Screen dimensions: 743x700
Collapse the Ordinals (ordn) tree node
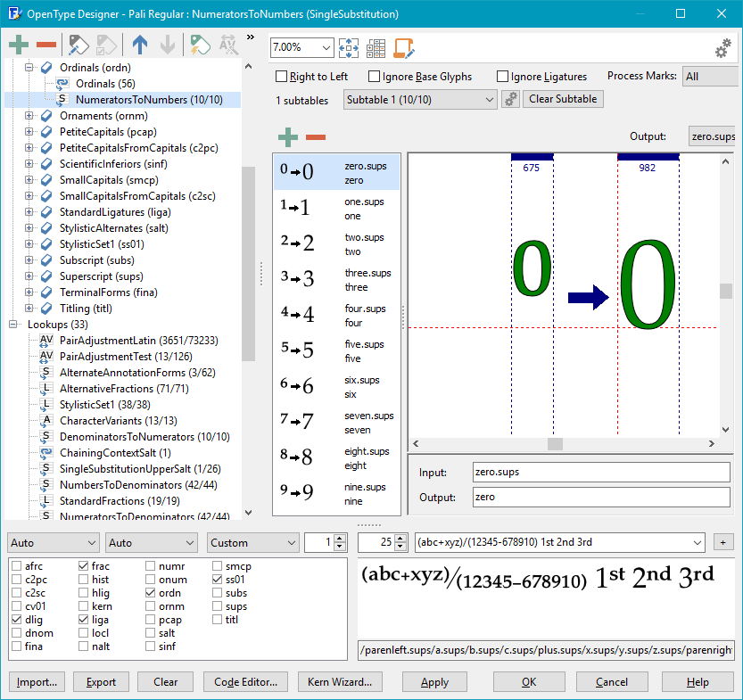[29, 68]
